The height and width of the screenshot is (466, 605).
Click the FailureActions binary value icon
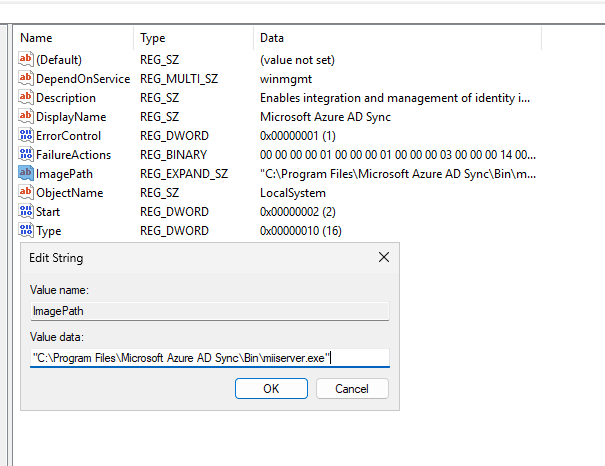pyautogui.click(x=26, y=154)
